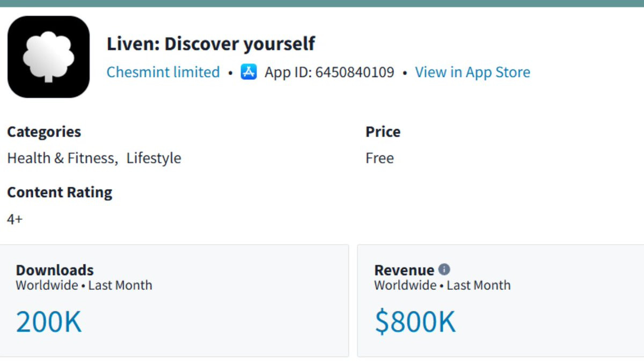Click the 4+ content rating value

coord(15,219)
